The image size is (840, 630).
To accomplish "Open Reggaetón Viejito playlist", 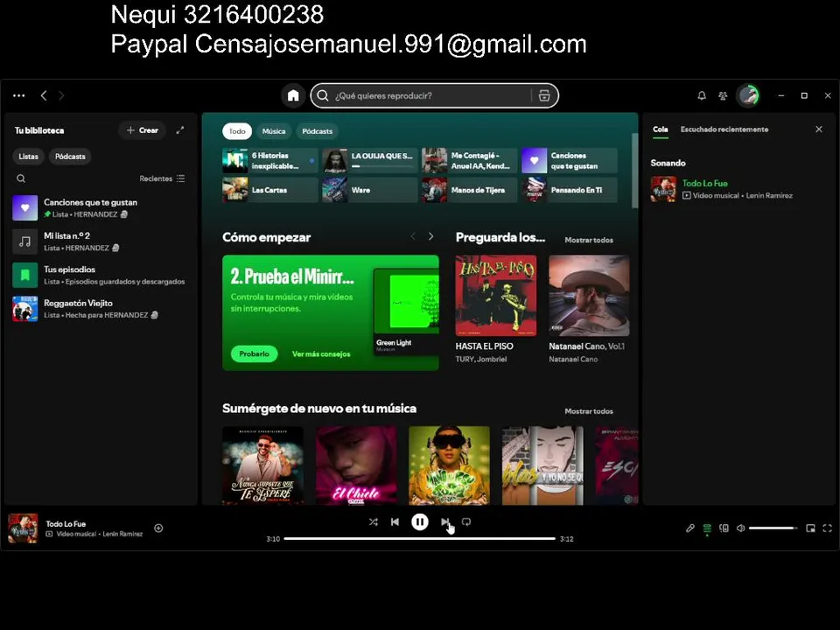I will [100, 309].
